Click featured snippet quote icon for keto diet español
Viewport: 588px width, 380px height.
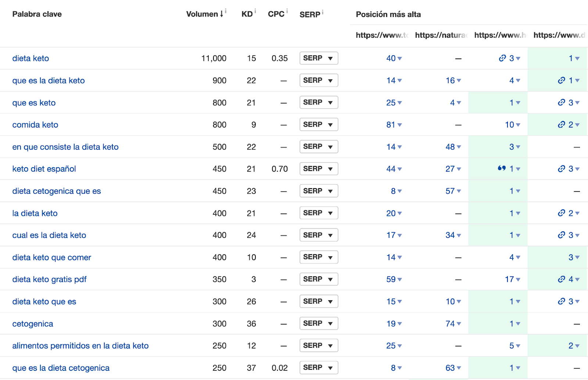[x=502, y=168]
